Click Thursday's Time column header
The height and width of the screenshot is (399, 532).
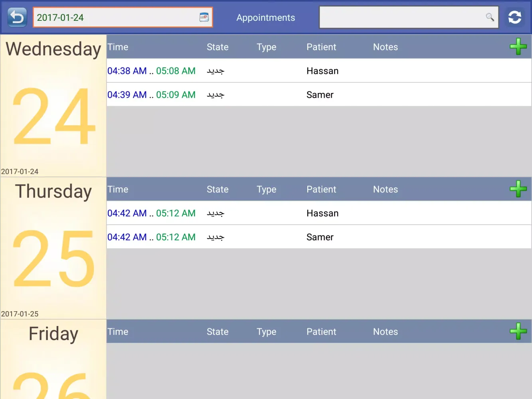pos(118,190)
